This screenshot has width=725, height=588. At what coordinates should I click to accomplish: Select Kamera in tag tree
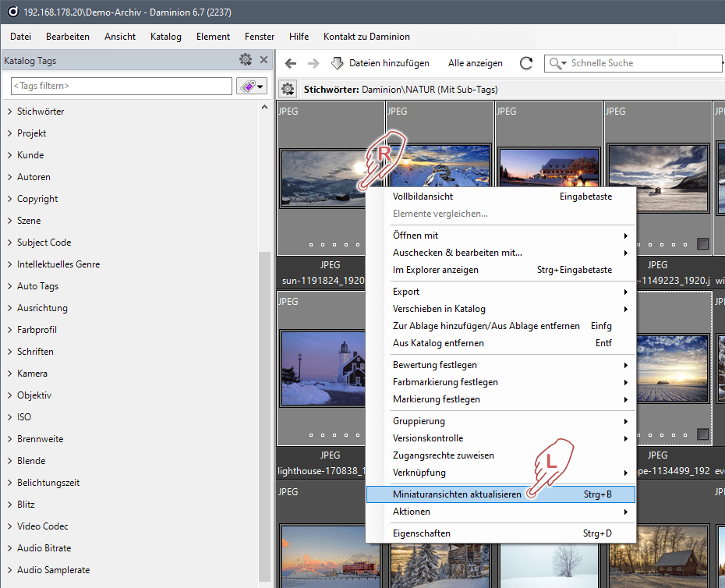coord(33,374)
